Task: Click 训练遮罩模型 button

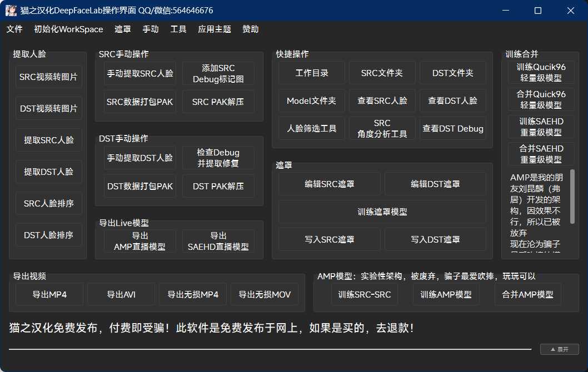Action: click(x=382, y=212)
